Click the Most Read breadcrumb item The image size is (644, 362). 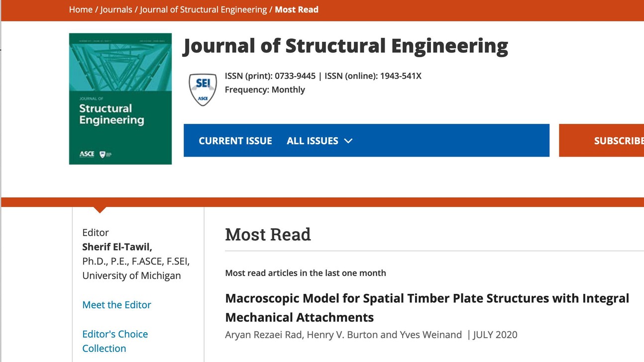pos(297,9)
